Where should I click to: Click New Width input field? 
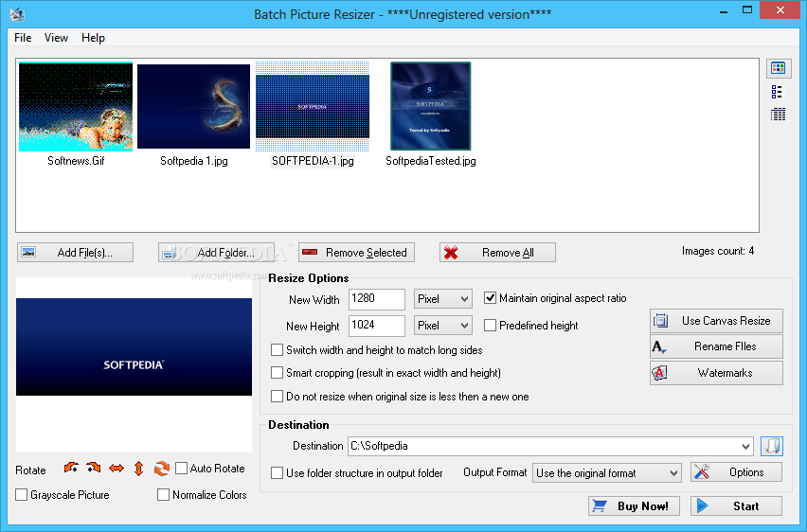[x=377, y=299]
